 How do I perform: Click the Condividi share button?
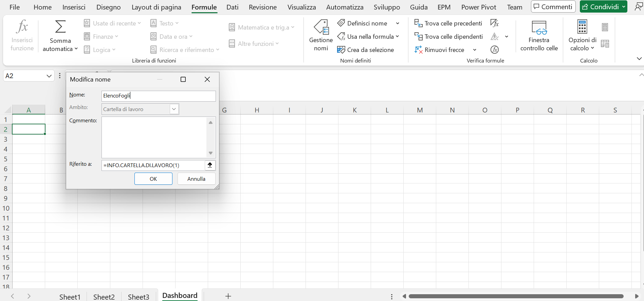click(x=600, y=7)
